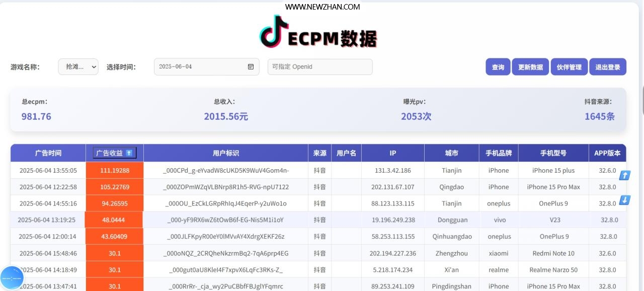The height and width of the screenshot is (291, 644).
Task: Click the brand cell vivo
Action: pos(500,220)
